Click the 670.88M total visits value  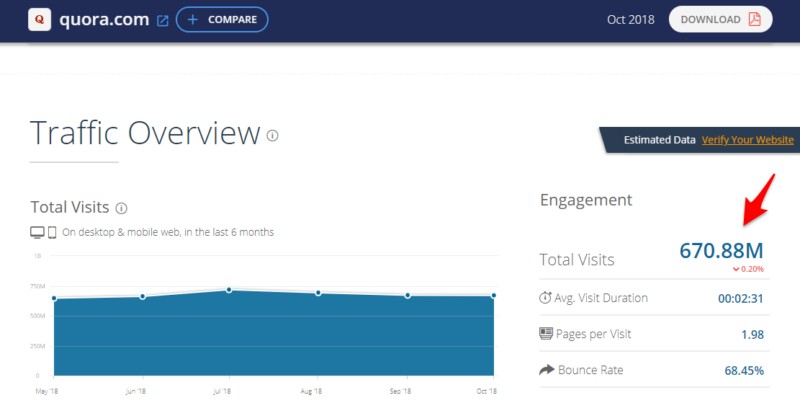point(721,250)
